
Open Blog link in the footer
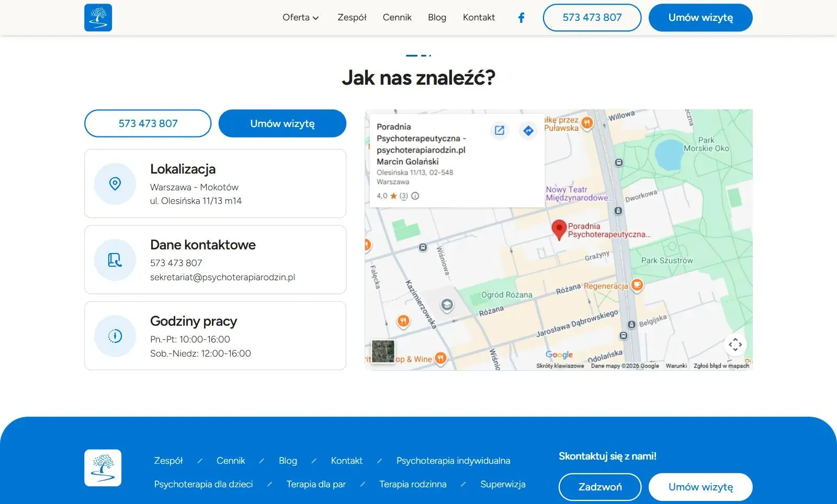(288, 461)
